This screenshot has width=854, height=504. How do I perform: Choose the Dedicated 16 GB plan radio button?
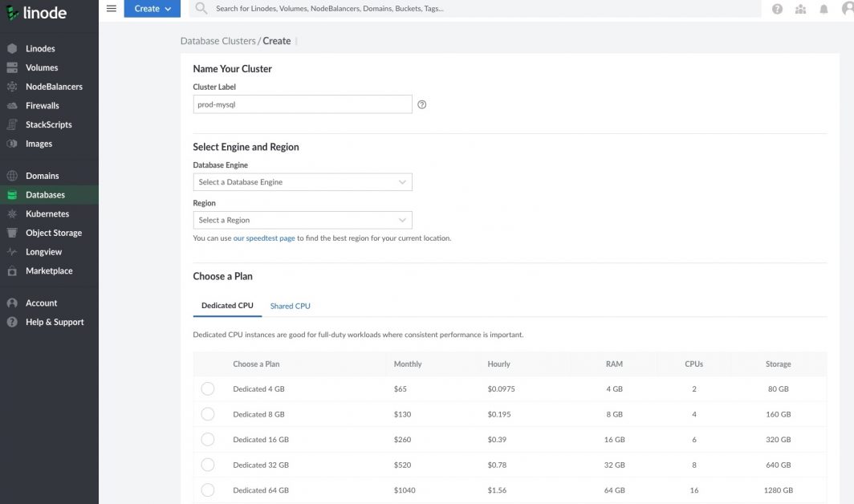[x=208, y=440]
